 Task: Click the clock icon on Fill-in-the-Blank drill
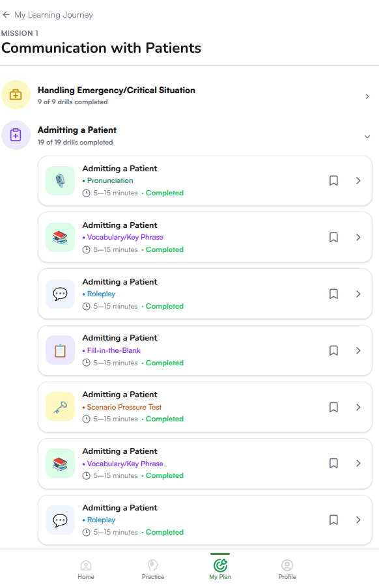[86, 363]
